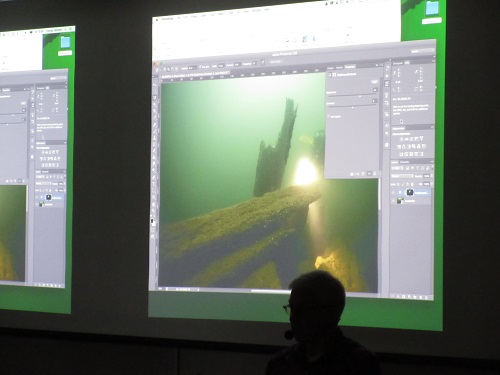Viewport: 500px width, 375px height.
Task: Hide the Brightness/Contrast adjustment layer
Action: pos(394,192)
